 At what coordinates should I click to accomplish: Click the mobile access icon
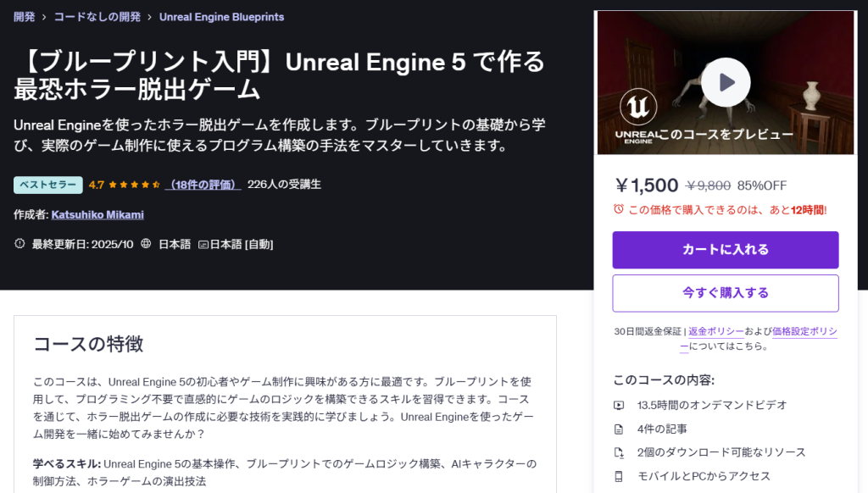pyautogui.click(x=619, y=476)
